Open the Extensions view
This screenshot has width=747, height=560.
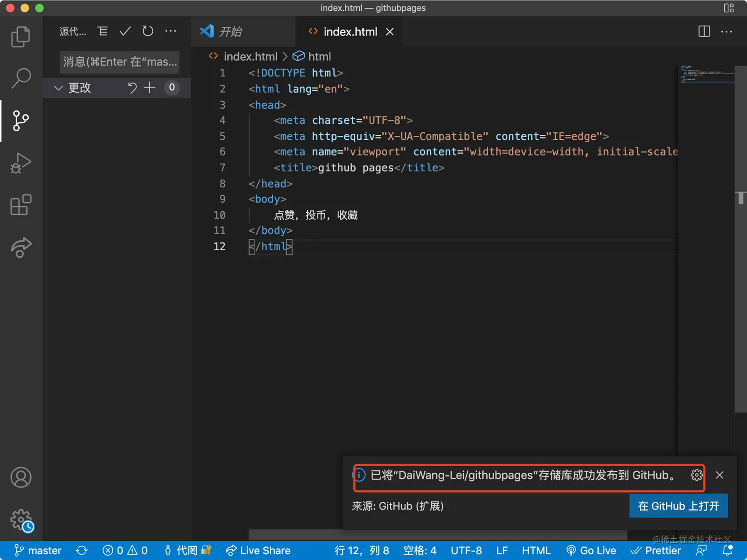pos(21,205)
